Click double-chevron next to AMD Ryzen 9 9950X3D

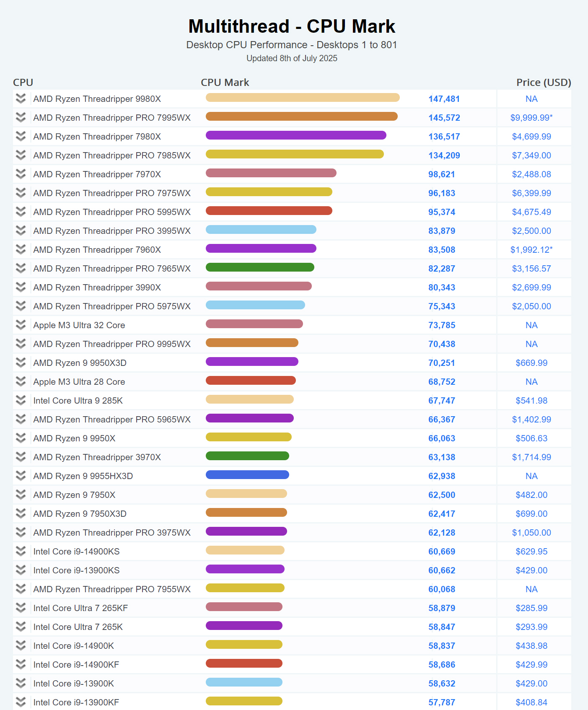21,363
